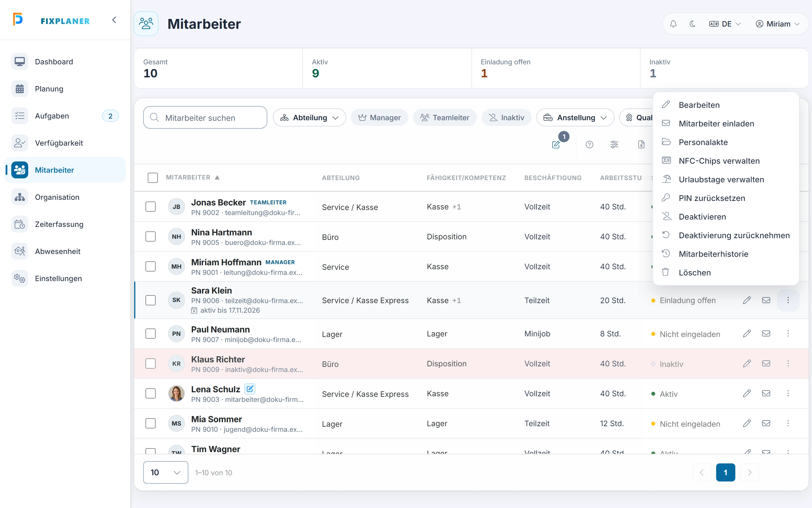Open the Miriam user menu
812x508 pixels.
coord(777,24)
